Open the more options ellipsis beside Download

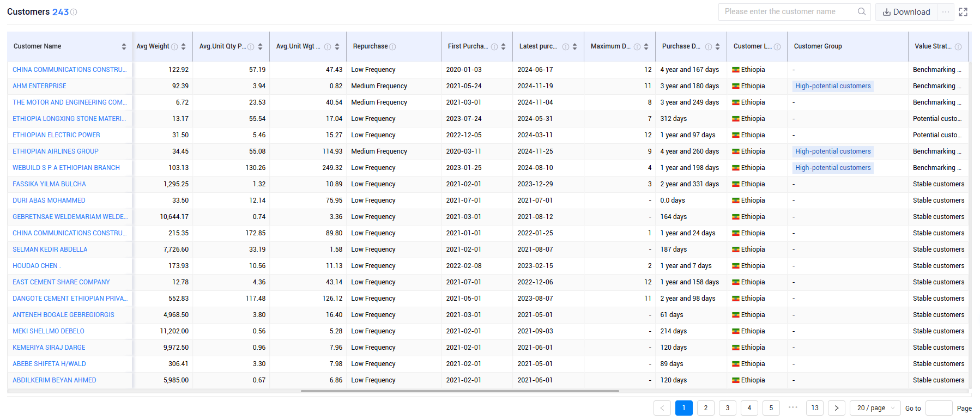coord(946,12)
